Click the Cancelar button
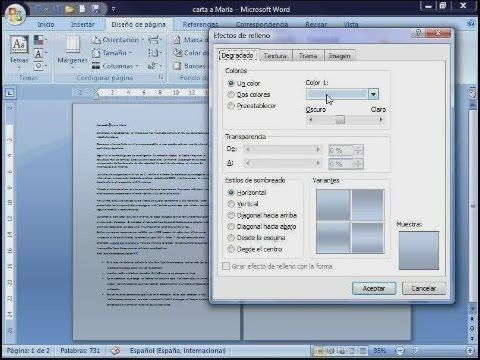The height and width of the screenshot is (360, 480). tap(424, 288)
